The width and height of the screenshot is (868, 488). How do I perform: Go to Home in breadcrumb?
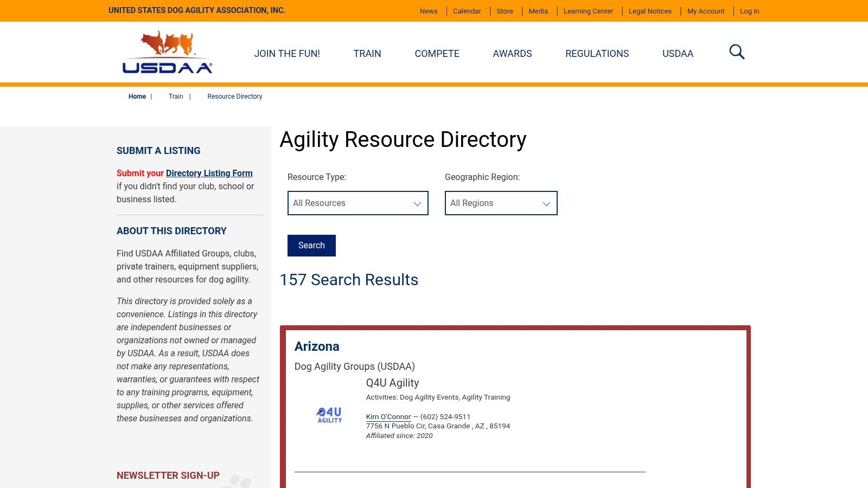coord(137,97)
